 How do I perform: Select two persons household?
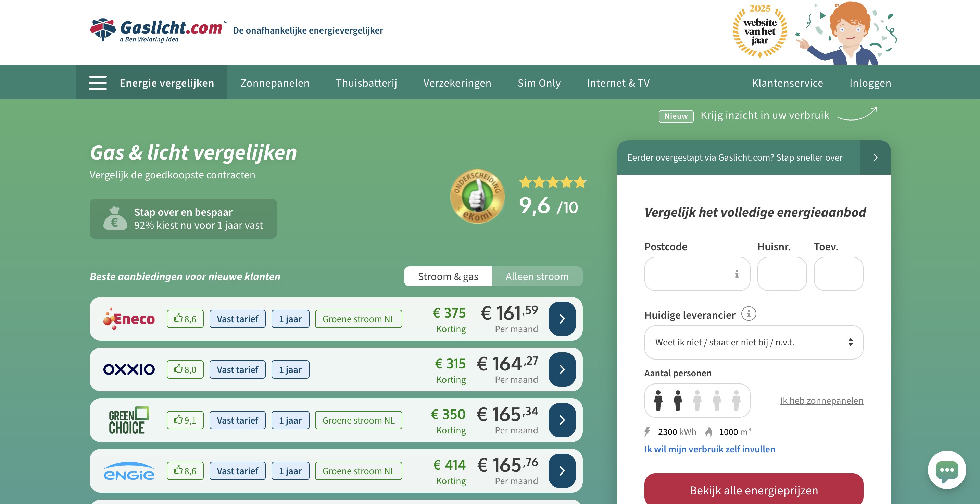pos(678,401)
